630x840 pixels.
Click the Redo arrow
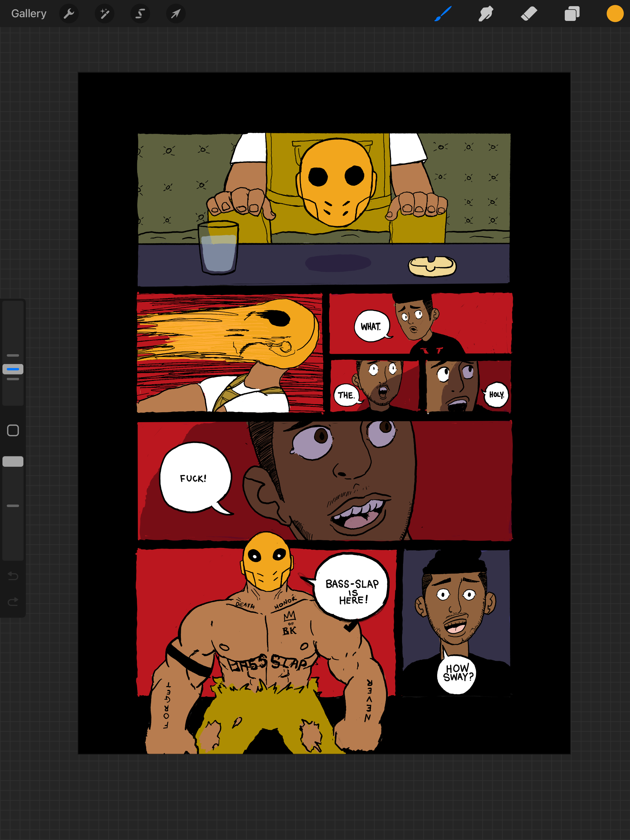[13, 602]
